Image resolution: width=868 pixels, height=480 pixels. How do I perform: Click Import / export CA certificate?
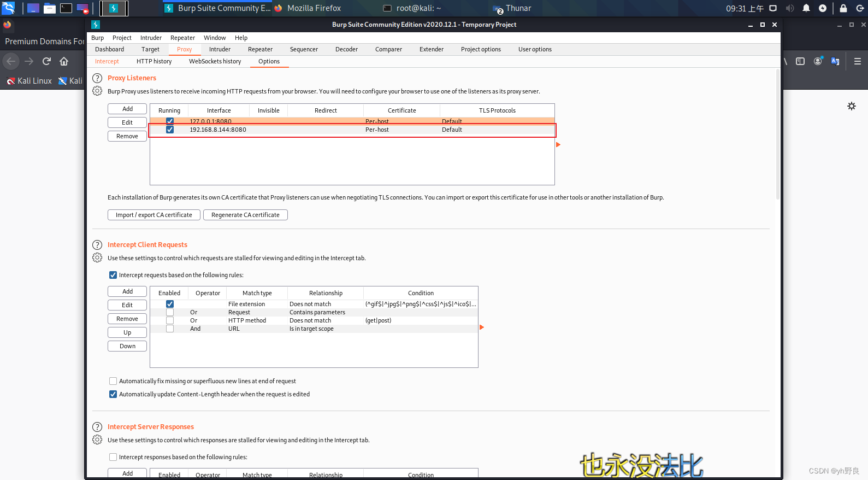[154, 215]
